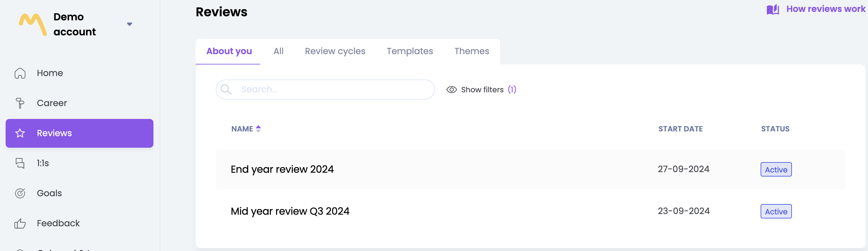Viewport: 868px width, 251px height.
Task: Sort the list by the NAME column arrows
Action: (x=258, y=129)
